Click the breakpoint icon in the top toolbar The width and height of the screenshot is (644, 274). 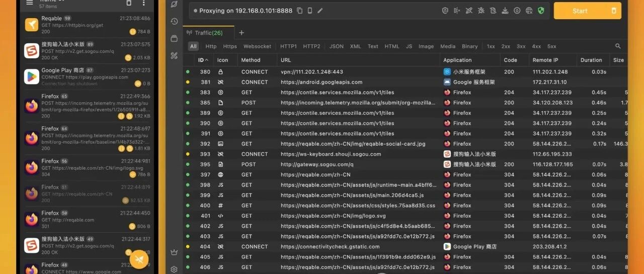(x=457, y=11)
